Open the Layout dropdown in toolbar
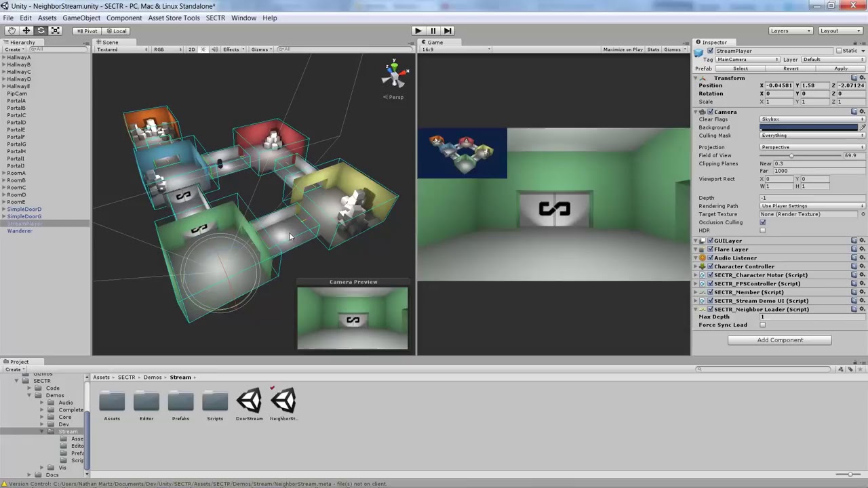 [840, 30]
